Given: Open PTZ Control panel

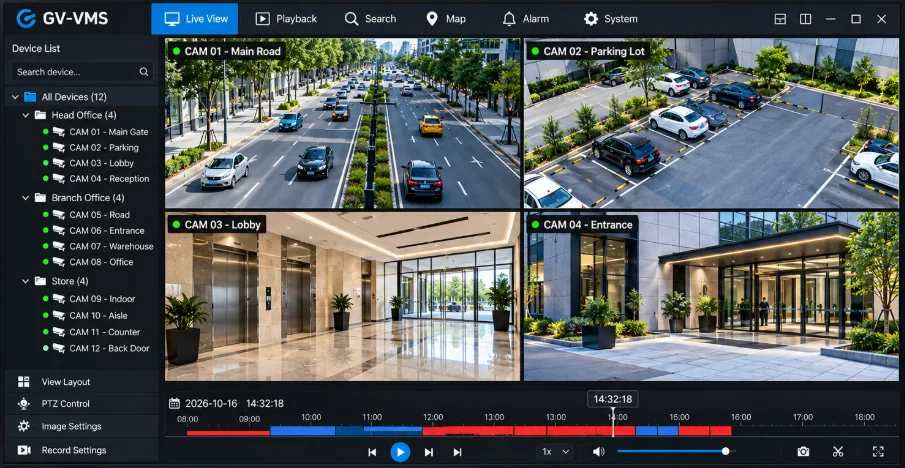Looking at the screenshot, I should click(81, 403).
